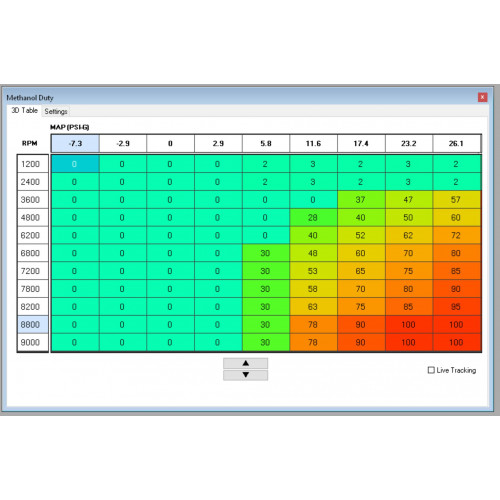
Task: Select the 28 cell at 4800 RPM
Action: tap(313, 218)
